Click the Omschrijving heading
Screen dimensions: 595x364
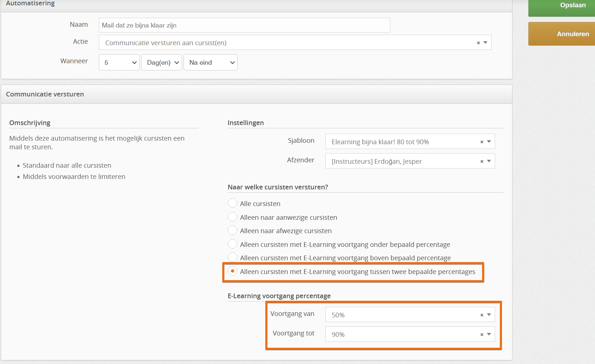click(x=30, y=123)
